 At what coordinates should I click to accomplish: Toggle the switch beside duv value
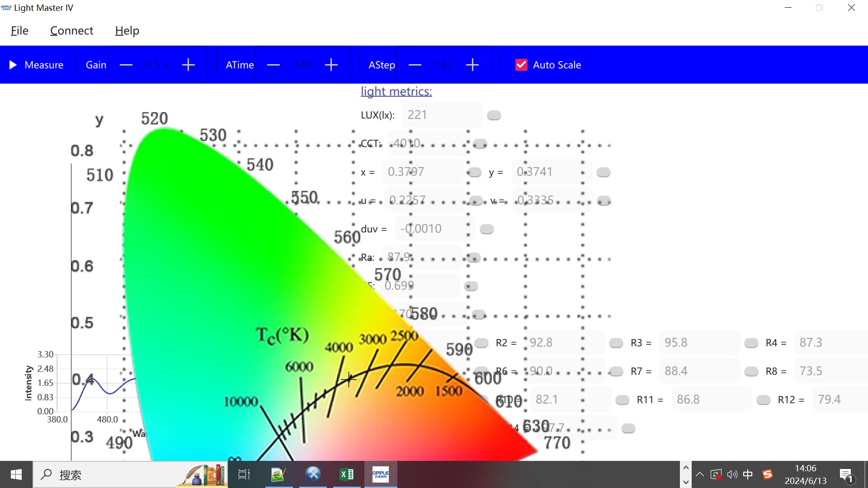point(487,229)
